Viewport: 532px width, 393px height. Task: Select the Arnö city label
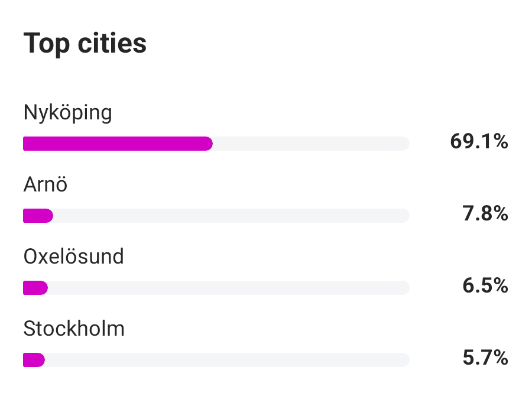point(46,185)
